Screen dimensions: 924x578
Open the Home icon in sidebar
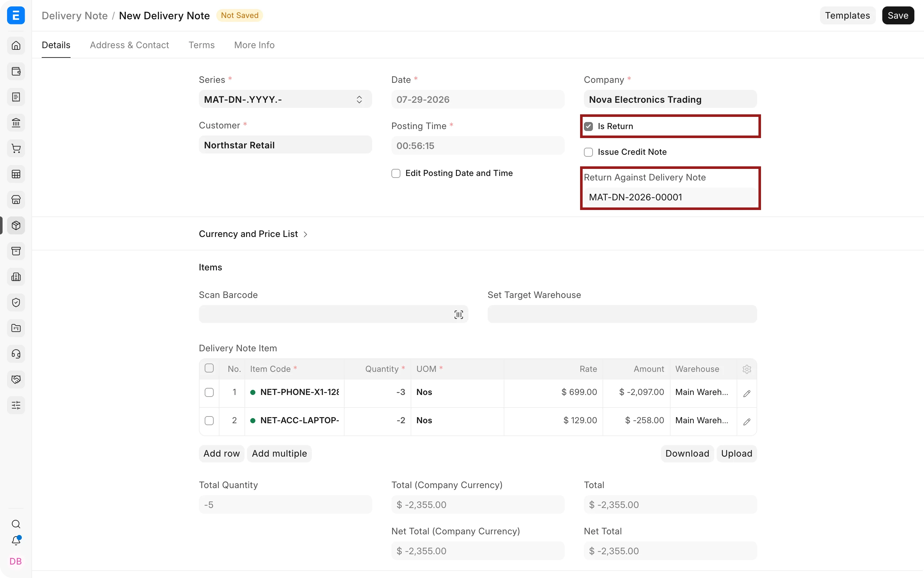pos(16,46)
